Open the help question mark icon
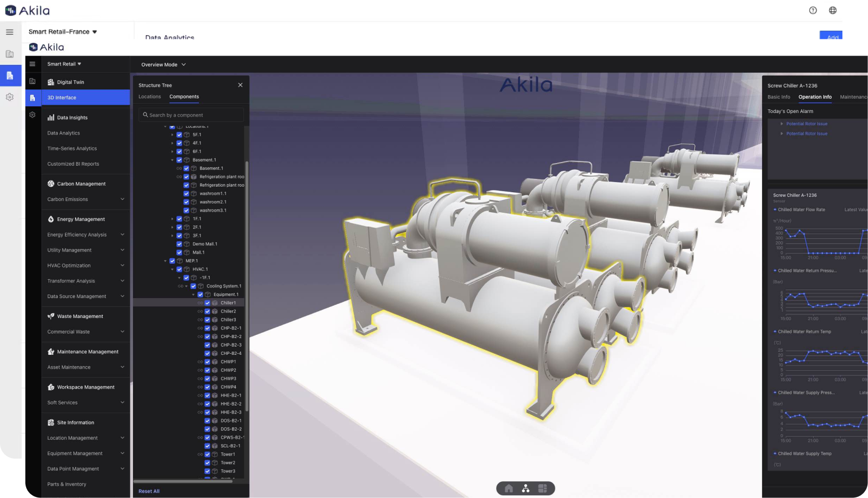The width and height of the screenshot is (868, 498). [813, 10]
